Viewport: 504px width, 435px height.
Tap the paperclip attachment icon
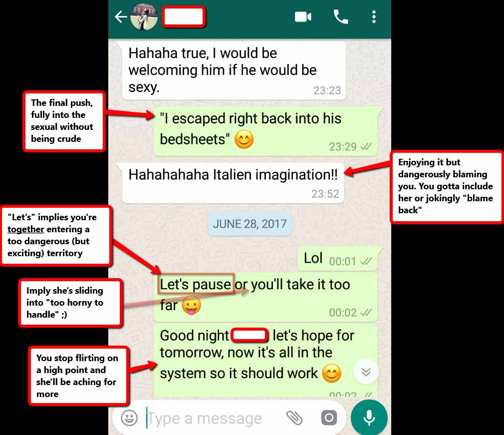pos(294,418)
